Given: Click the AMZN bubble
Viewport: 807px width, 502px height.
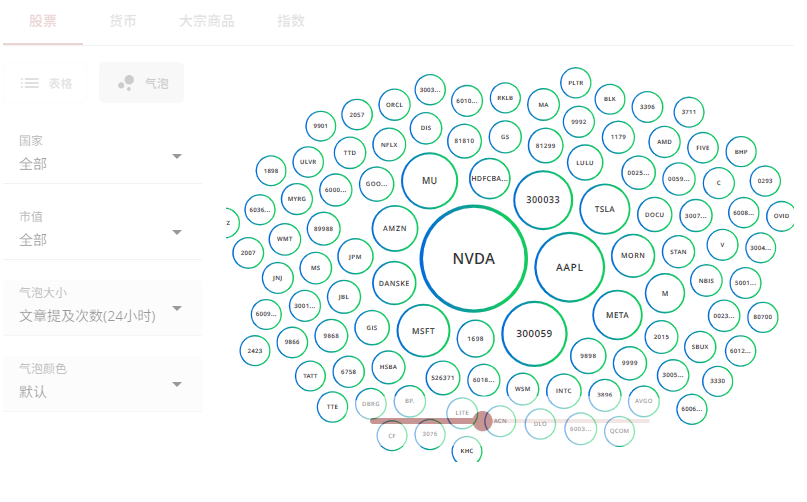Looking at the screenshot, I should click(x=395, y=228).
